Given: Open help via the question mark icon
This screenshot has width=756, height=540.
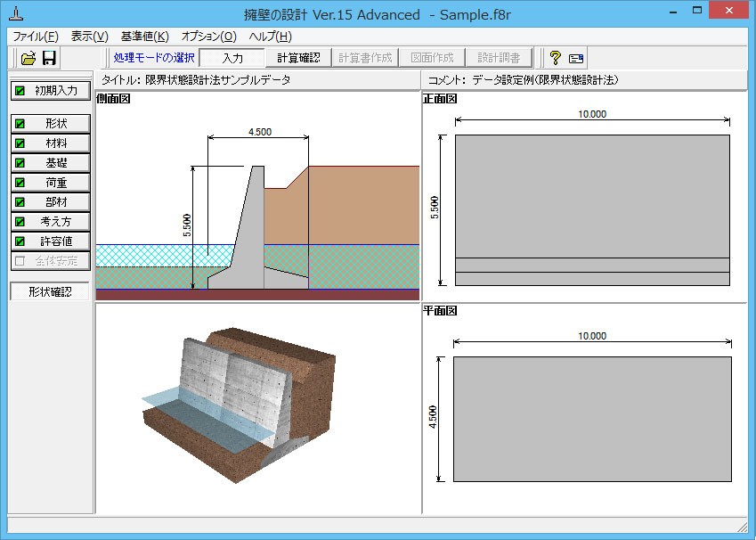Looking at the screenshot, I should (x=556, y=58).
